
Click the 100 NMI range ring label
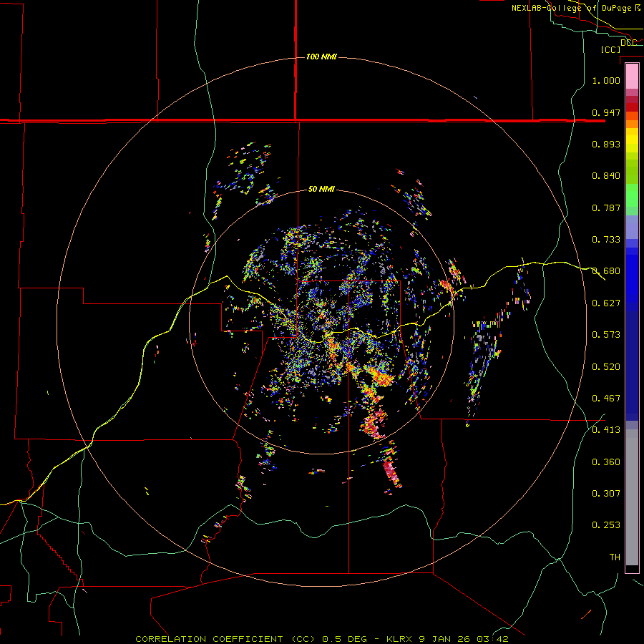321,57
